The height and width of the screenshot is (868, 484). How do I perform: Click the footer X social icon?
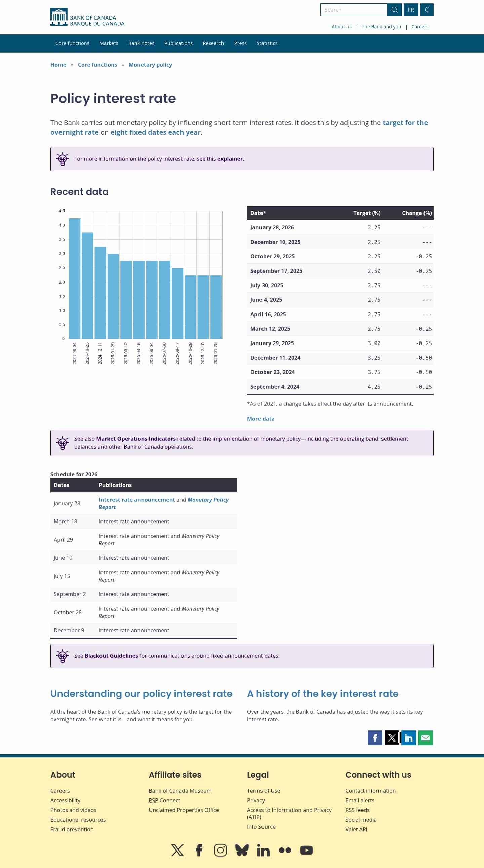pos(177,850)
